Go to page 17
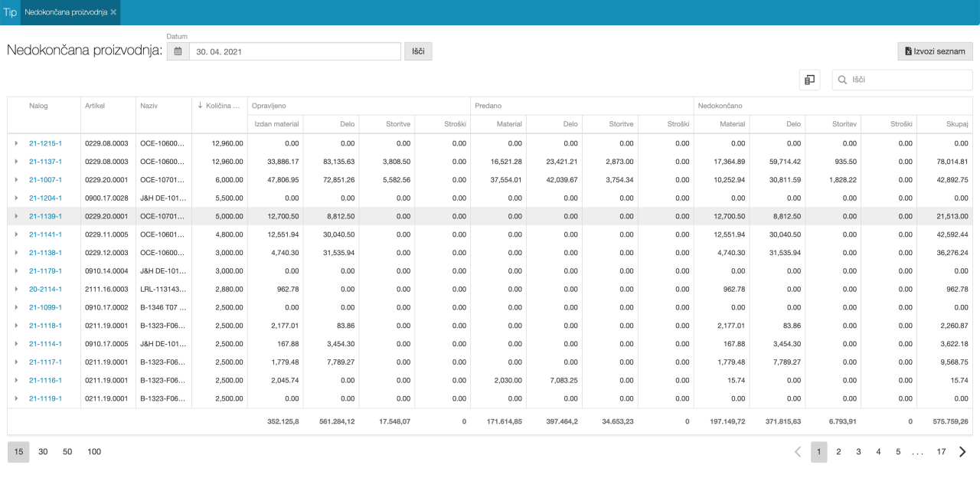The image size is (980, 498). (x=941, y=452)
